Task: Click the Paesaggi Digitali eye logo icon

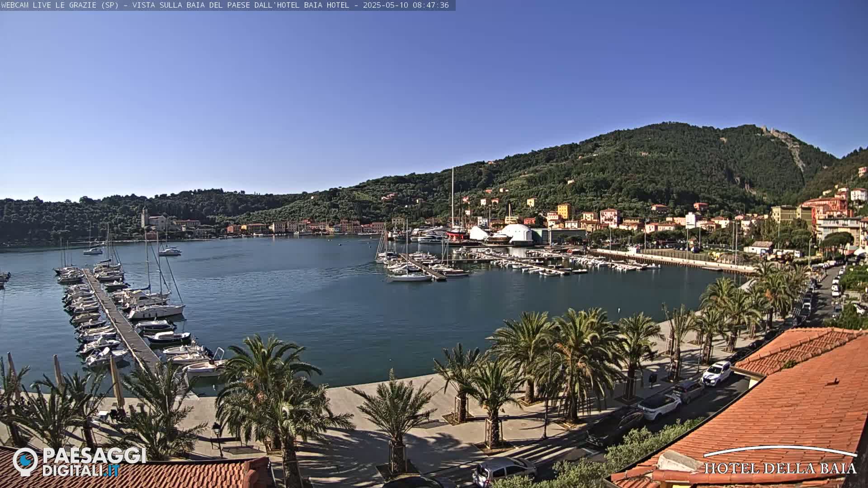Action: [x=25, y=461]
